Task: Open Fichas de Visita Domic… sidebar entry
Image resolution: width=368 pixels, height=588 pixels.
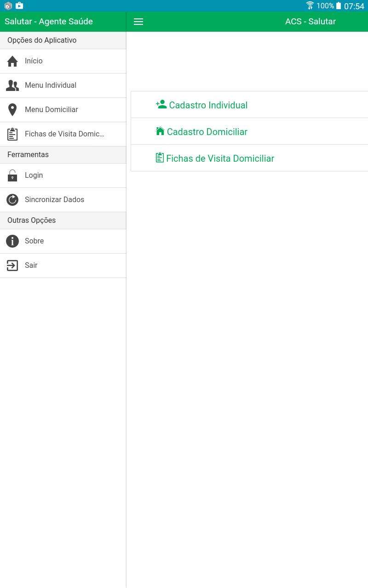Action: pos(63,134)
